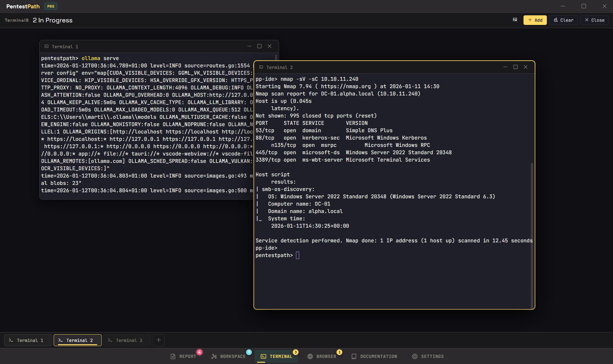613x364 pixels.
Task: Open the Workspace section
Action: 229,356
